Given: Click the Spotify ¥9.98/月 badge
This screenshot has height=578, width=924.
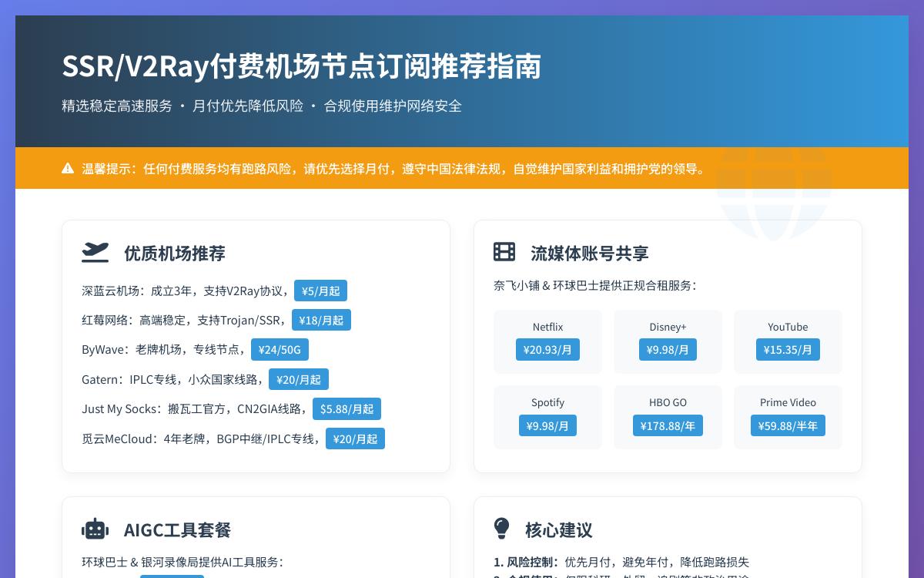Looking at the screenshot, I should coord(547,425).
